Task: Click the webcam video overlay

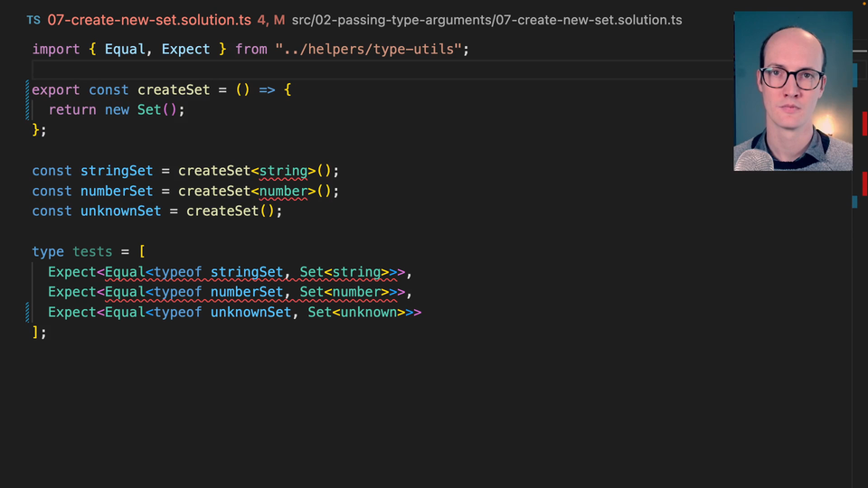Action: (x=792, y=90)
